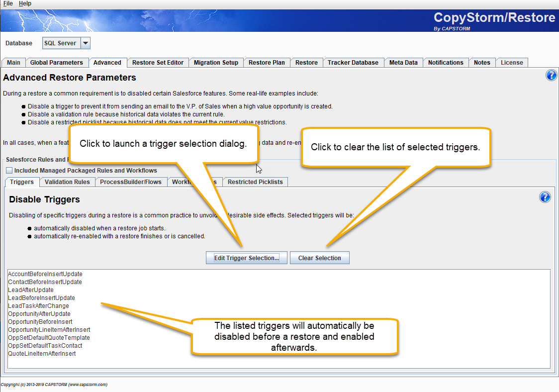Switch to Global Parameters tab

tap(56, 62)
